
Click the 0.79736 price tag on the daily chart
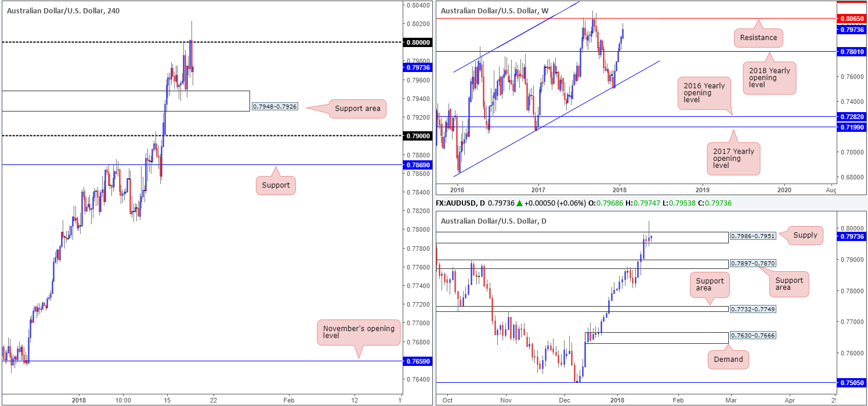852,236
